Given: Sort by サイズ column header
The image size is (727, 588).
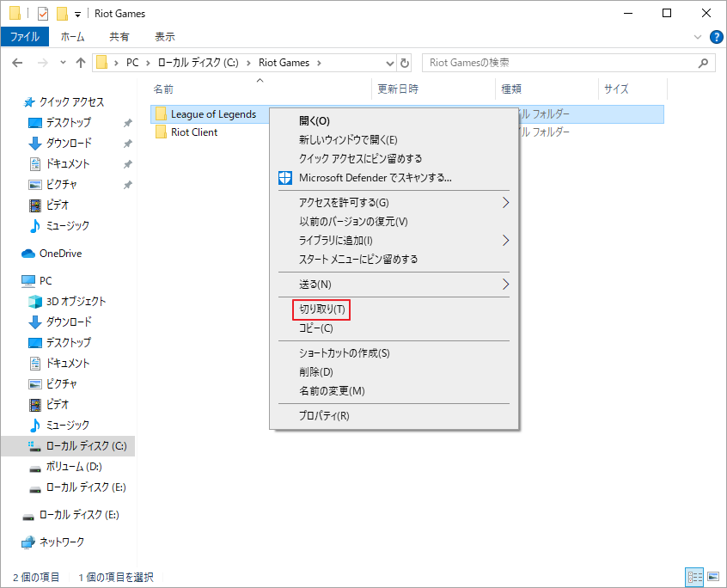Looking at the screenshot, I should 616,89.
